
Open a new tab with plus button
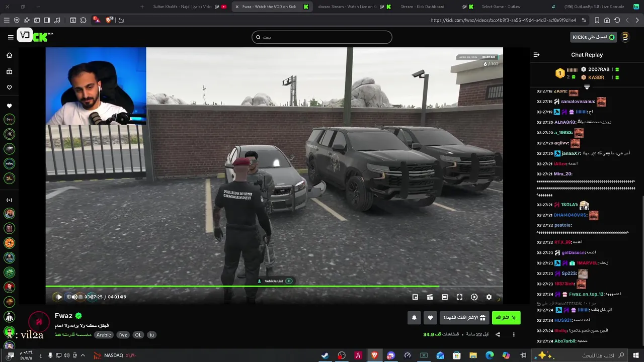pyautogui.click(x=142, y=7)
